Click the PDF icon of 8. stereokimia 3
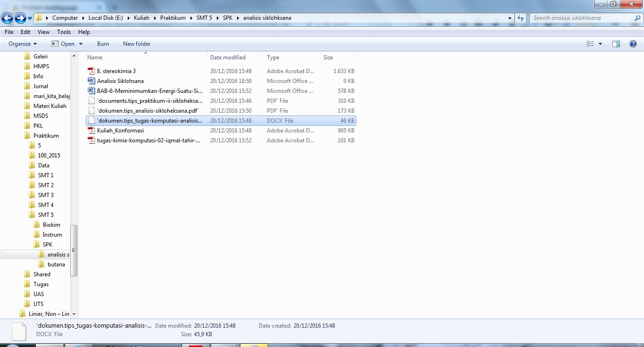 [91, 71]
